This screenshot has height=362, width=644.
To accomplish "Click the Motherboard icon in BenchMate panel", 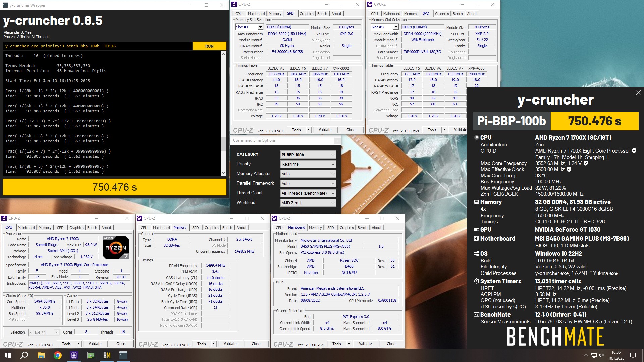I will [x=476, y=239].
